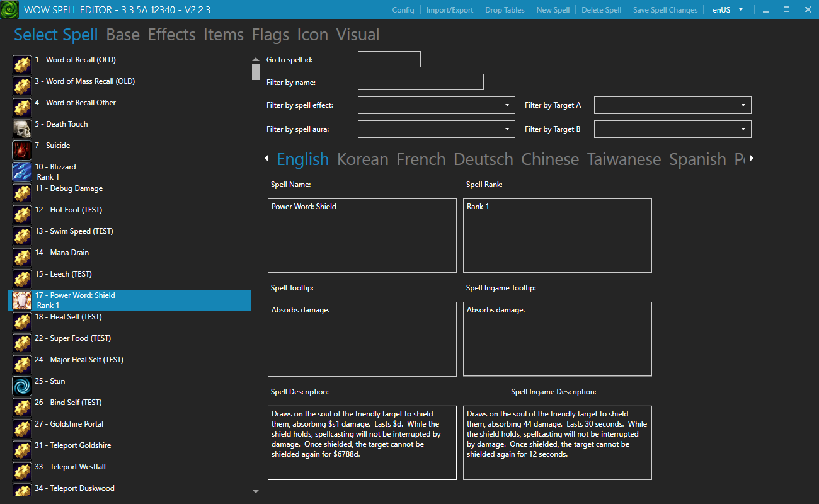
Task: Click the Import/Export button
Action: [x=450, y=10]
